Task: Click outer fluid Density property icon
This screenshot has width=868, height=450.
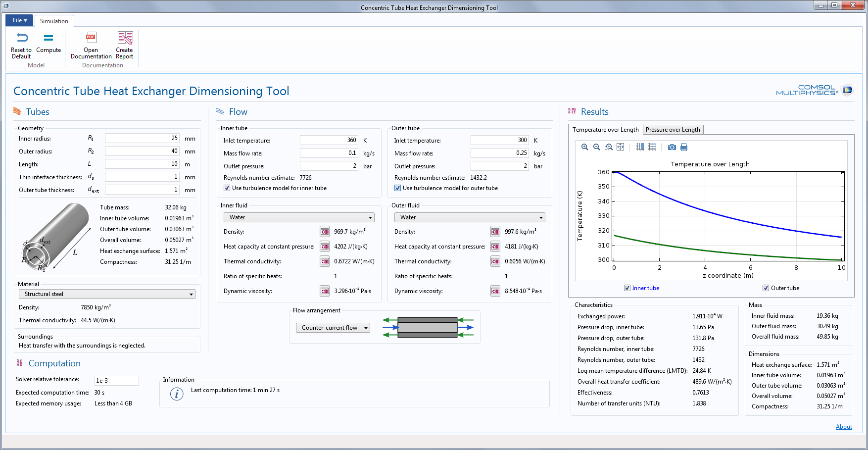Action: tap(495, 232)
